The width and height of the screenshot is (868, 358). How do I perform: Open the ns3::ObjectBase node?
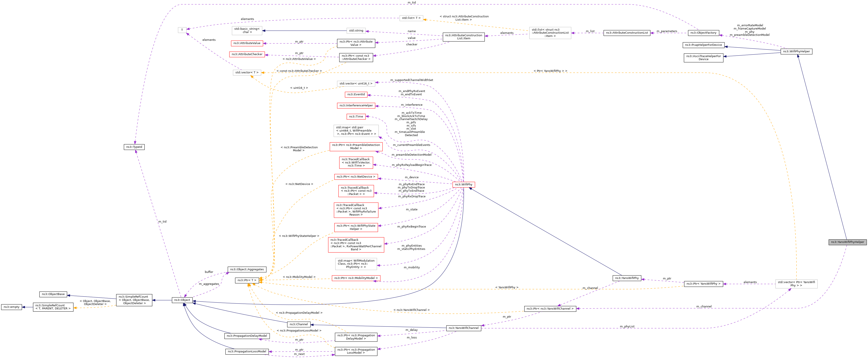pos(53,294)
